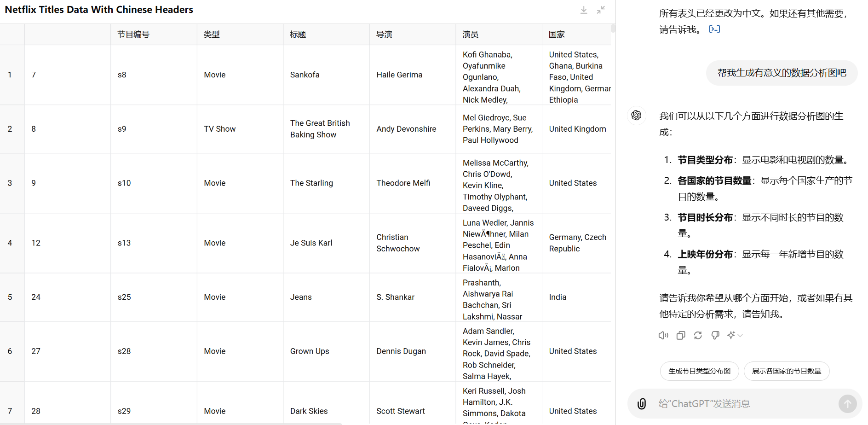
Task: Click the s13 show ID cell
Action: pos(154,243)
